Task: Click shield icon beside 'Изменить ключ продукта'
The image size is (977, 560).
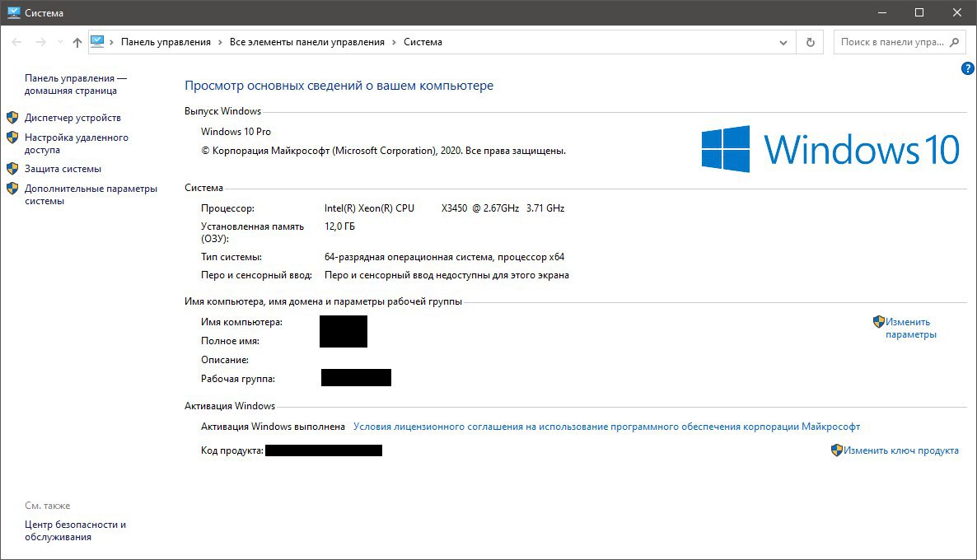Action: pyautogui.click(x=837, y=450)
